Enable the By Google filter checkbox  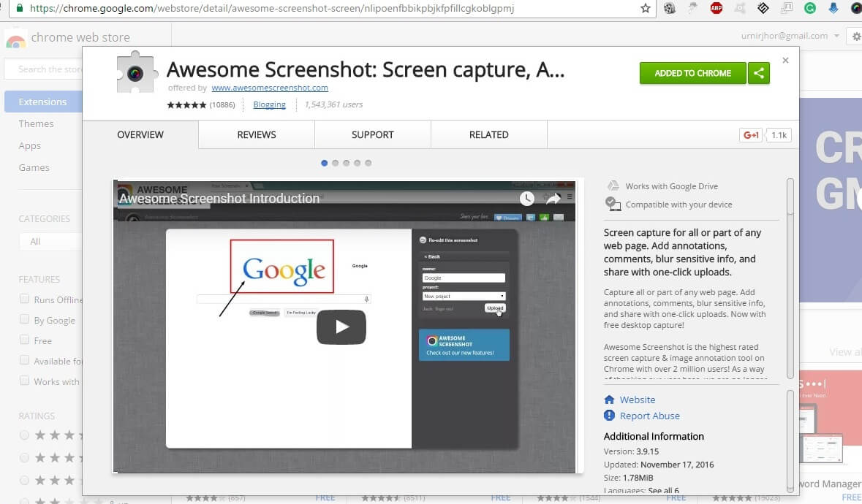click(25, 320)
